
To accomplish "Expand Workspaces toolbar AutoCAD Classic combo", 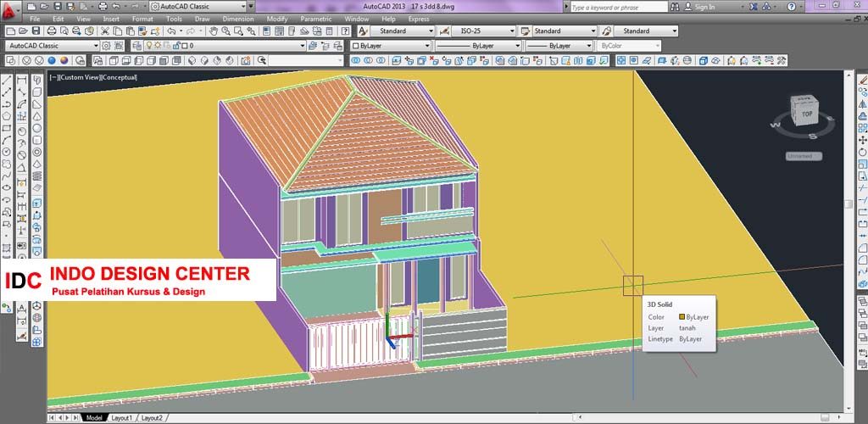I will click(53, 46).
